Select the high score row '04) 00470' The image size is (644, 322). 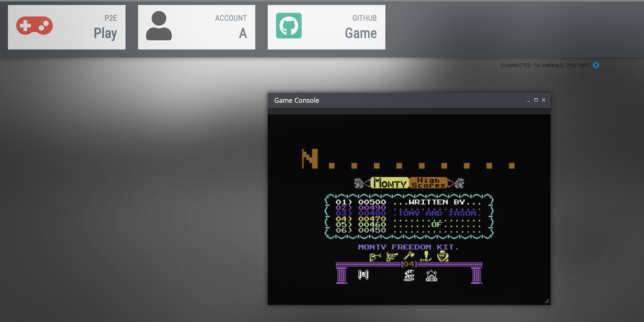tap(409, 219)
